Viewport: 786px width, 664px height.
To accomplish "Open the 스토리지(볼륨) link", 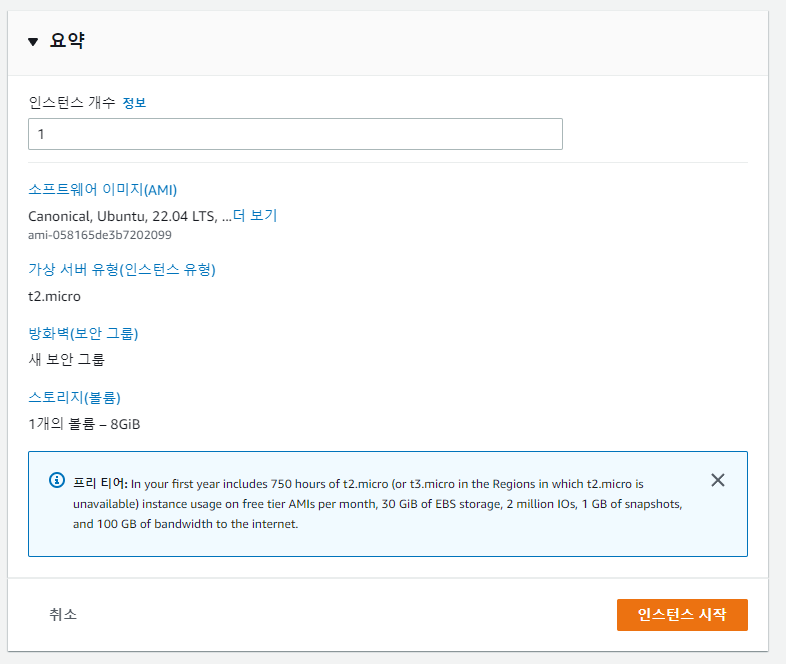I will [74, 397].
